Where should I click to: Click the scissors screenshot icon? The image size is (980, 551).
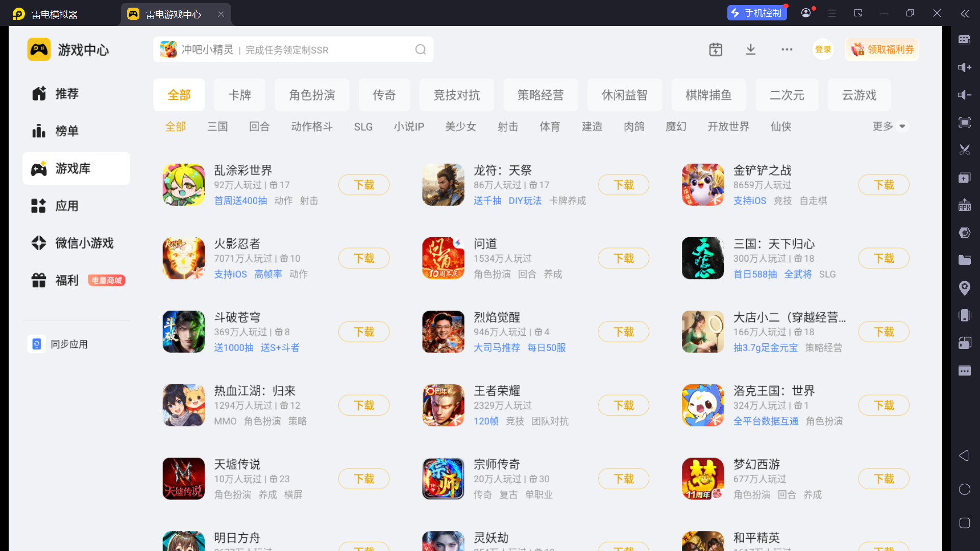[x=964, y=150]
